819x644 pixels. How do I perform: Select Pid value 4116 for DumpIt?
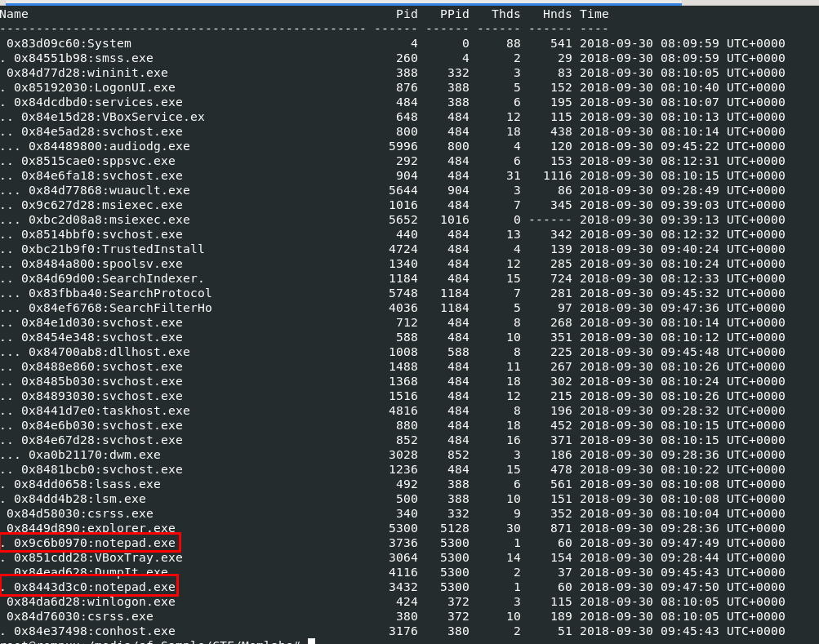click(x=403, y=572)
